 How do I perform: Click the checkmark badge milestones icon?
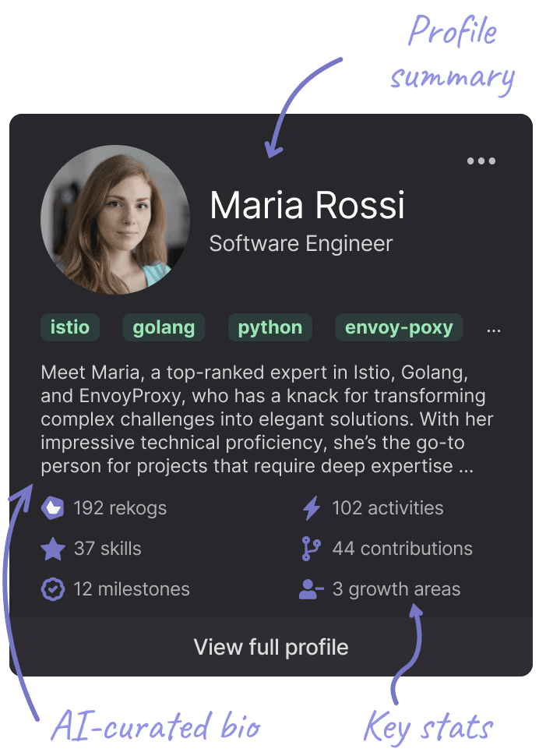pyautogui.click(x=52, y=589)
